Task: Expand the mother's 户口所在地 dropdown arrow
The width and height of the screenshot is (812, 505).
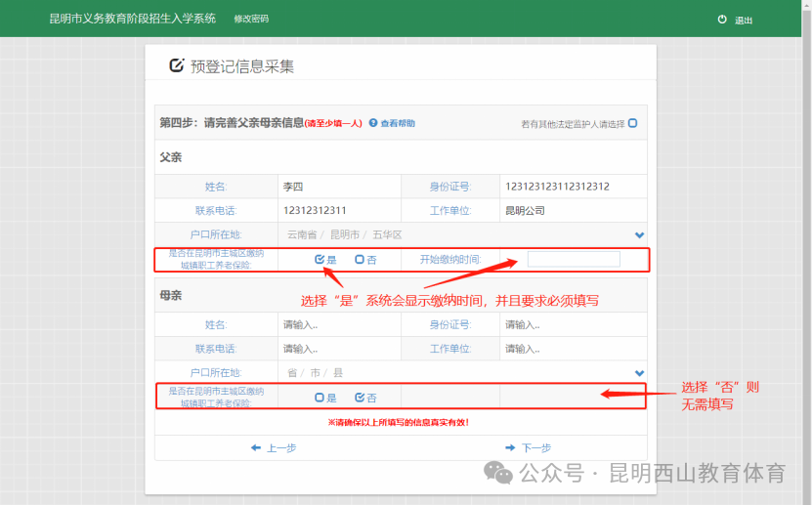Action: [x=640, y=373]
